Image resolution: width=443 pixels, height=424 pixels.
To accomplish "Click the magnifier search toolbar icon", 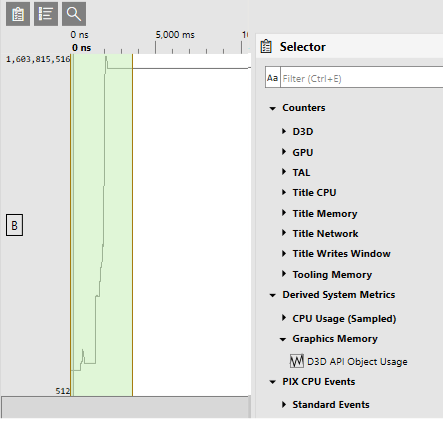I will (74, 14).
